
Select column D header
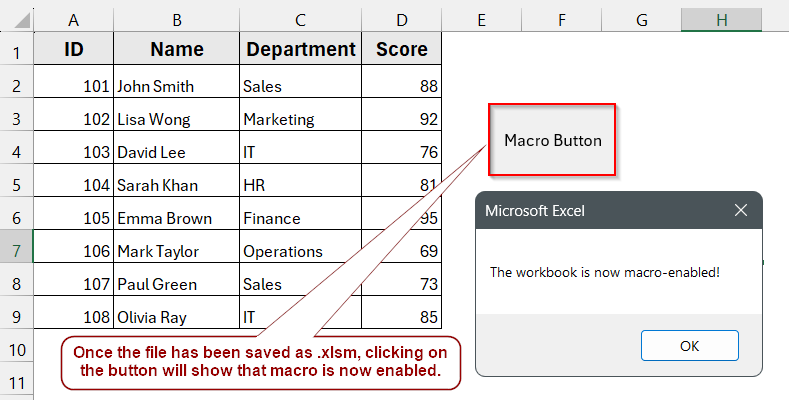tap(401, 19)
